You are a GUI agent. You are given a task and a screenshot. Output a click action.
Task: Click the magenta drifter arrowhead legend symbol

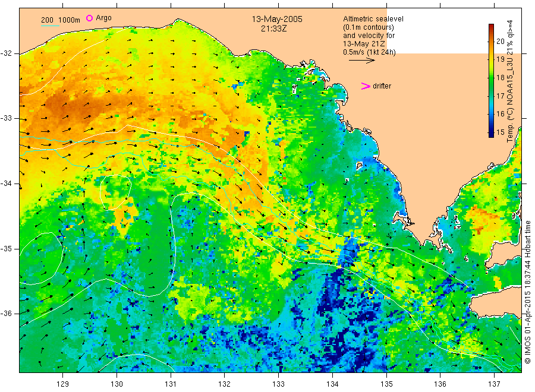tap(366, 86)
